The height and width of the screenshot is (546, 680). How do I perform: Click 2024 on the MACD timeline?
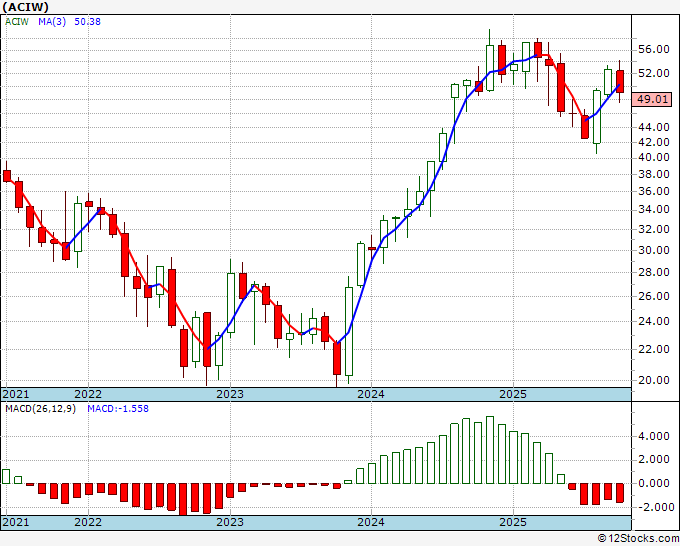coord(371,522)
